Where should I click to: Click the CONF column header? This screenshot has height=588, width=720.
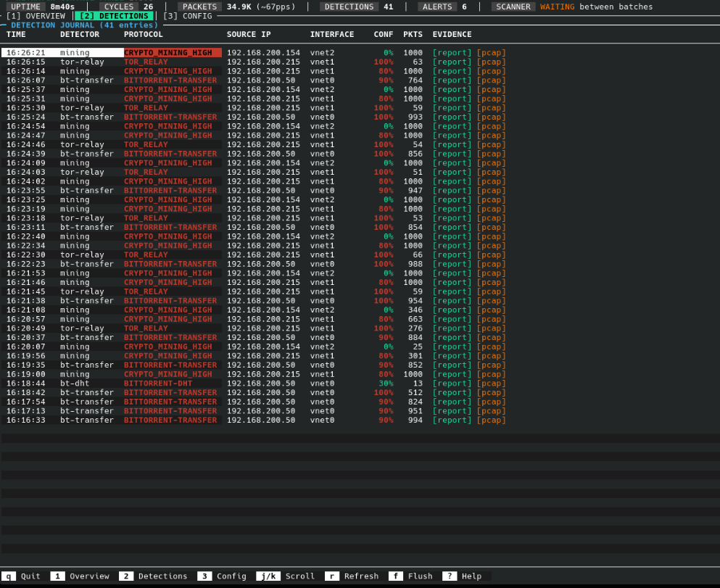tap(384, 35)
